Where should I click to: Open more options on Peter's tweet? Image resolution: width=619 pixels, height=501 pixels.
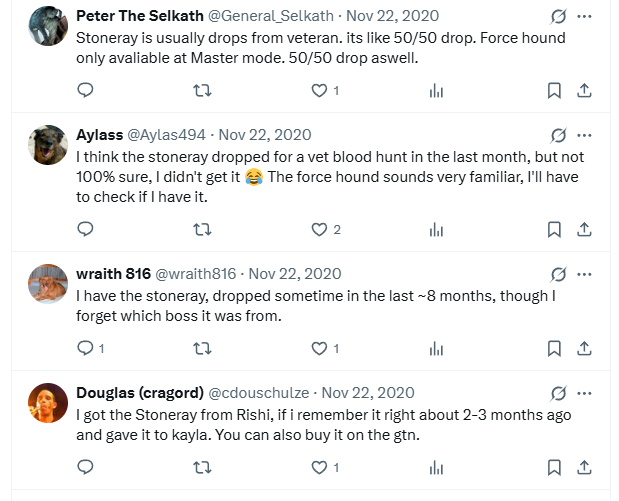(x=585, y=17)
